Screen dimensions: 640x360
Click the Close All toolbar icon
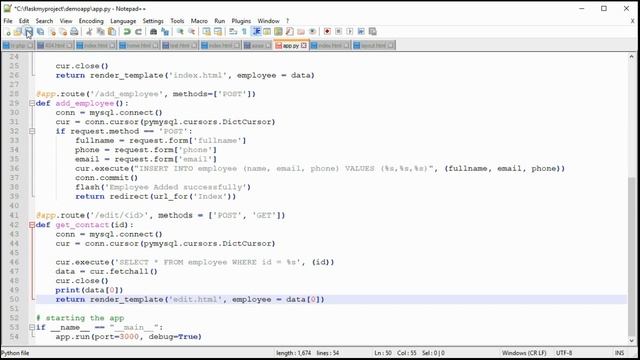pyautogui.click(x=63, y=32)
